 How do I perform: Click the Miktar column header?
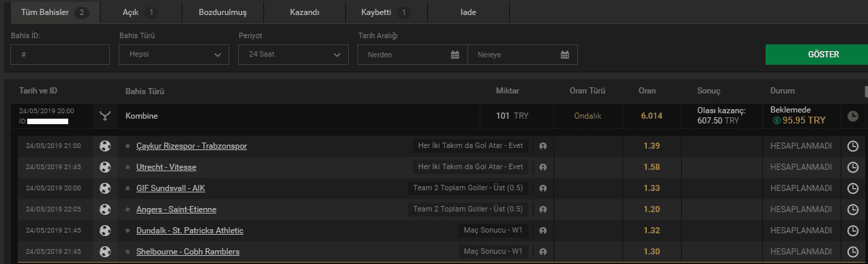(508, 91)
